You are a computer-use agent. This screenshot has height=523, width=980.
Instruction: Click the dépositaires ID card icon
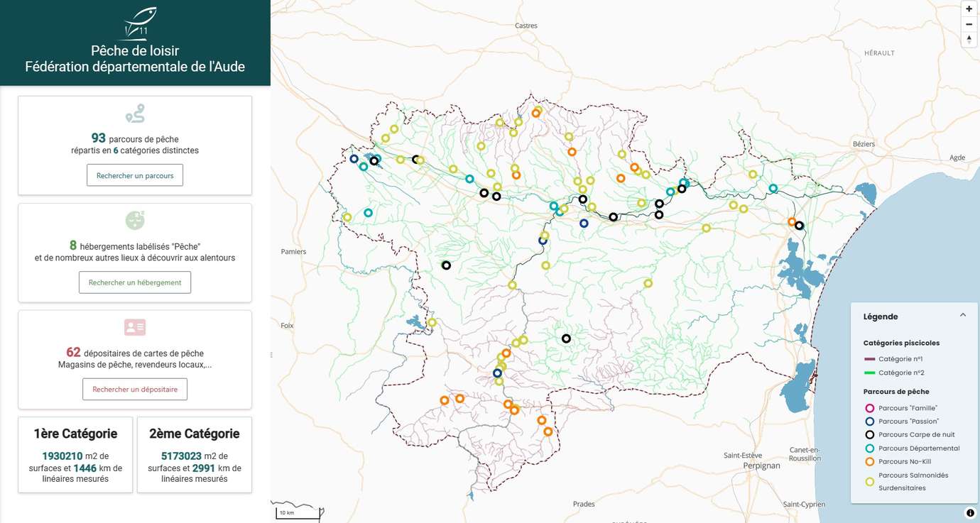click(x=135, y=327)
